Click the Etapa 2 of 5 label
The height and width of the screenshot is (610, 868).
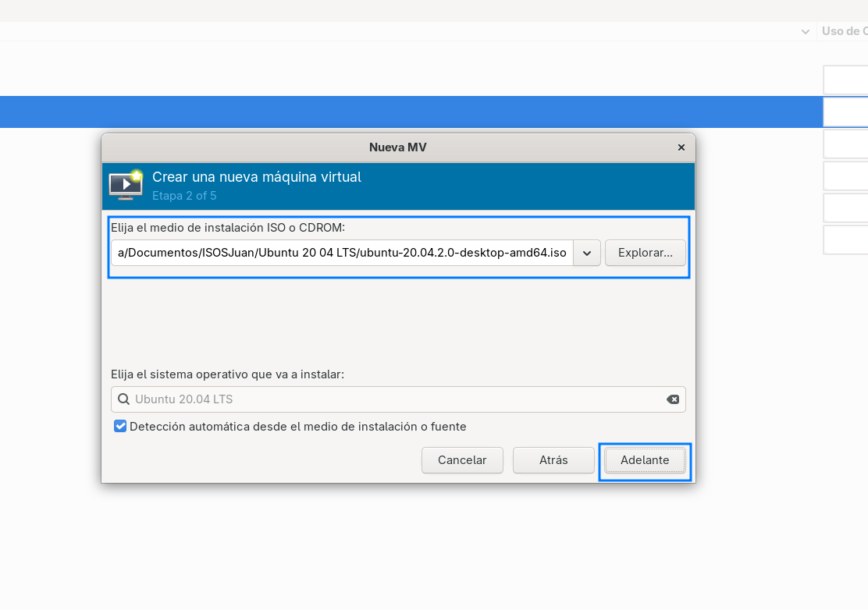coord(184,196)
